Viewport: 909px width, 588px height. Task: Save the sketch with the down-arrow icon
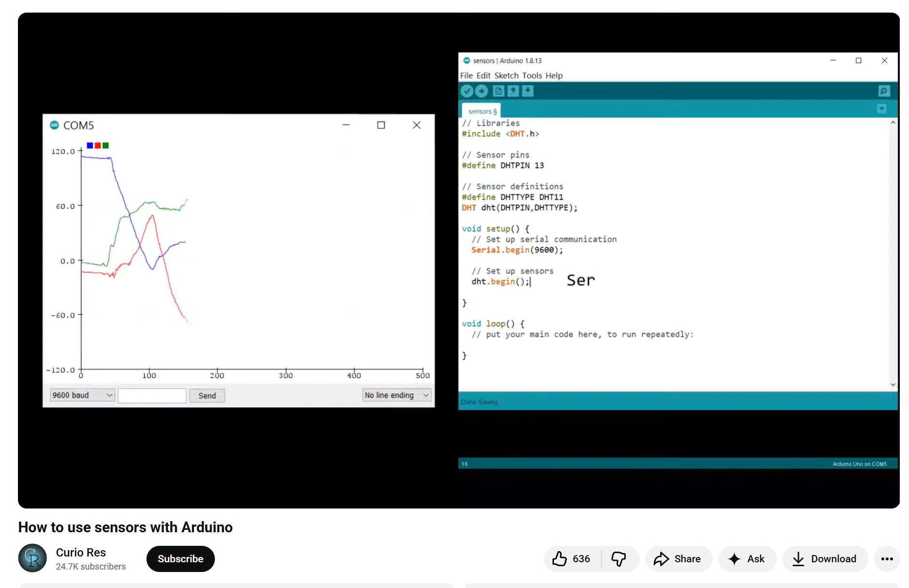[x=527, y=91]
